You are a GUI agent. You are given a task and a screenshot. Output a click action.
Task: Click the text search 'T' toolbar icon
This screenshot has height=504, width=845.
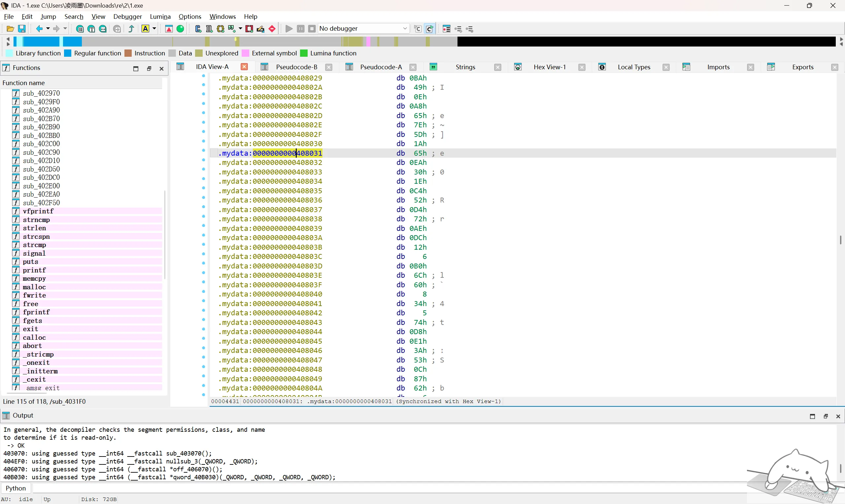pyautogui.click(x=91, y=29)
